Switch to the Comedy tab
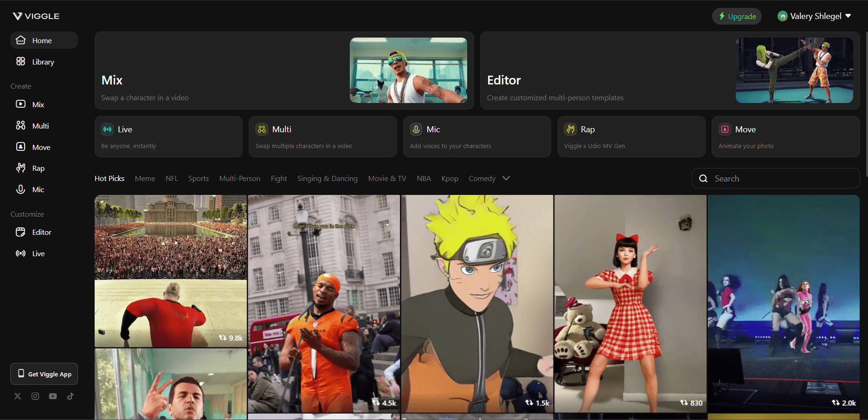The width and height of the screenshot is (868, 420). (x=482, y=179)
